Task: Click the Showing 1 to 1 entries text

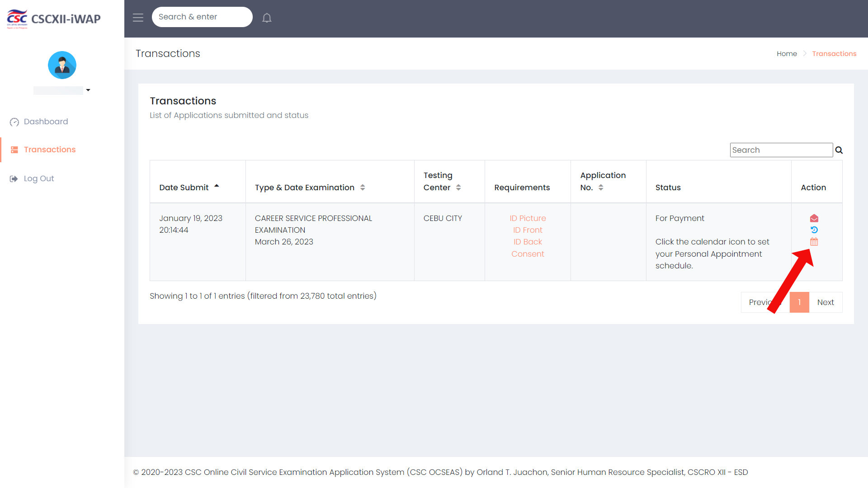Action: pos(263,296)
